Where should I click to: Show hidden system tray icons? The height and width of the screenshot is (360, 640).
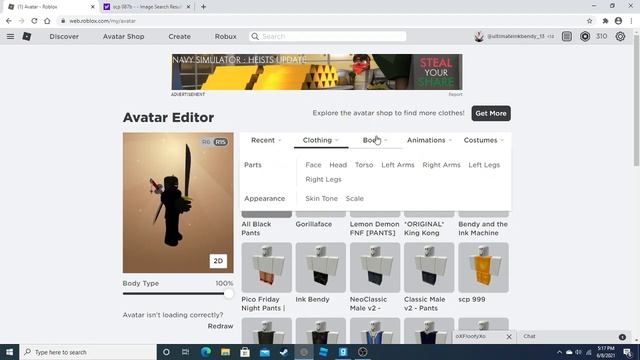559,352
